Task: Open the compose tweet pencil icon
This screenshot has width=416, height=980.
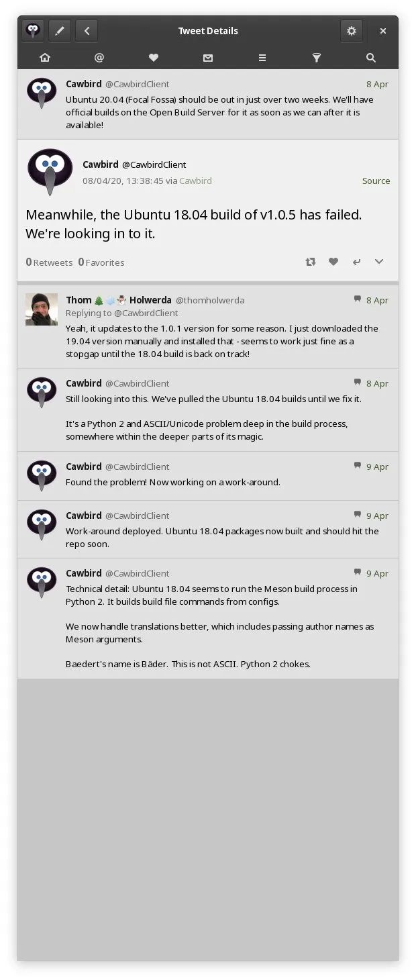Action: (x=60, y=30)
